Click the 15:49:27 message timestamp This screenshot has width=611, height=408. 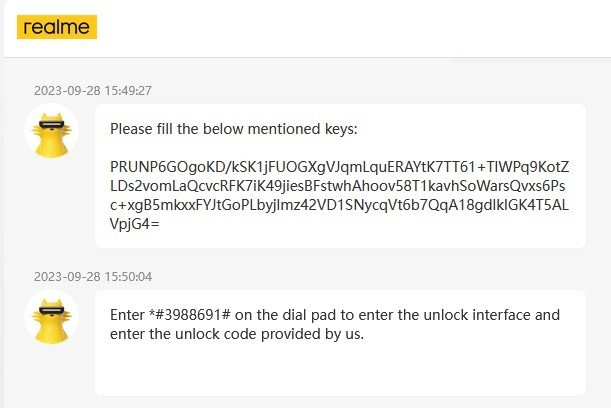[x=93, y=90]
